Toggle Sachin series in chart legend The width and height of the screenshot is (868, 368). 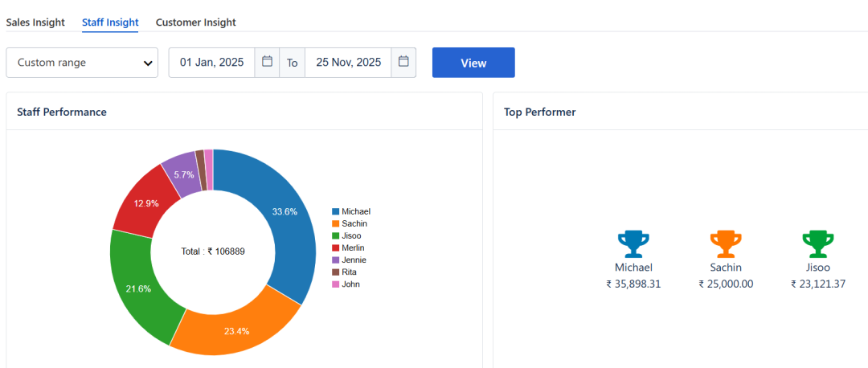[x=354, y=223]
